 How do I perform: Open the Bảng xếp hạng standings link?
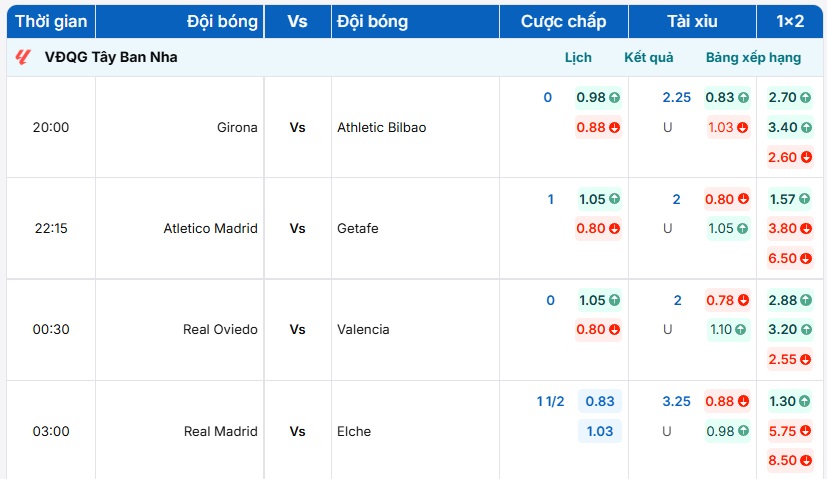[753, 58]
